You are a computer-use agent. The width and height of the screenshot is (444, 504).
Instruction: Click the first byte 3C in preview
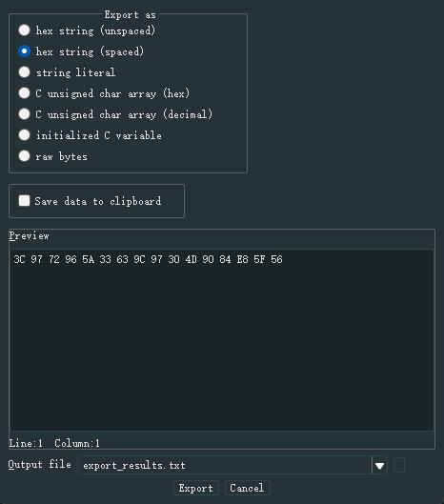click(19, 259)
